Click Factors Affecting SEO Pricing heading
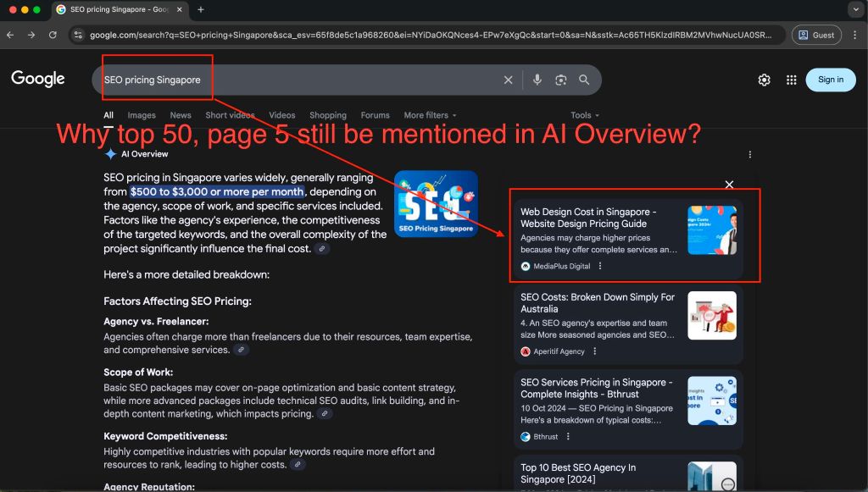The image size is (868, 492). (x=177, y=301)
